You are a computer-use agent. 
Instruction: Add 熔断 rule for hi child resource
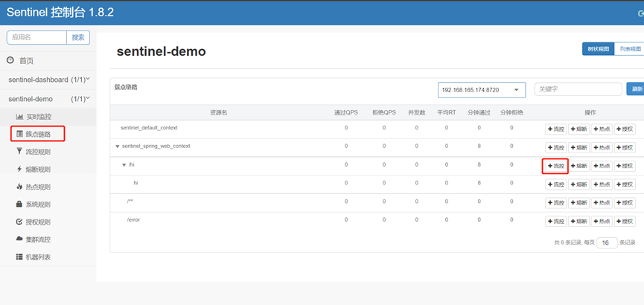click(x=578, y=184)
